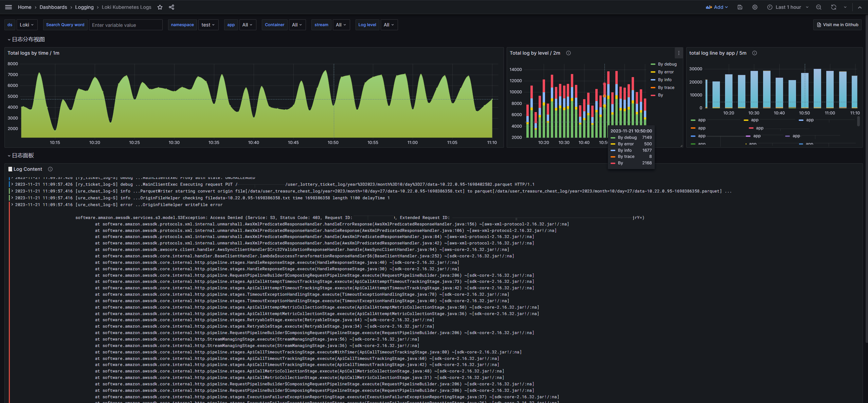Click the AwsSyncClientHandler$Crc32ValidationResponseHandler stack line

click(x=302, y=250)
